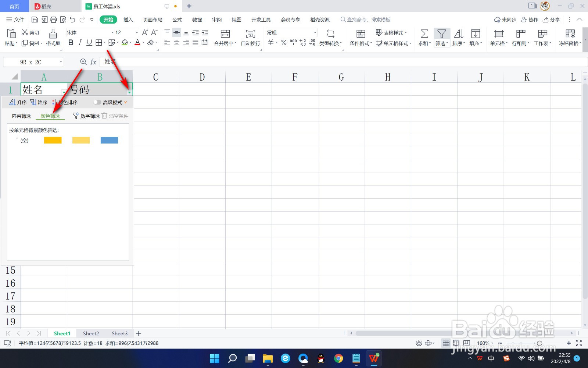The height and width of the screenshot is (368, 588).
Task: Toggle the advanced mode switch
Action: point(97,102)
